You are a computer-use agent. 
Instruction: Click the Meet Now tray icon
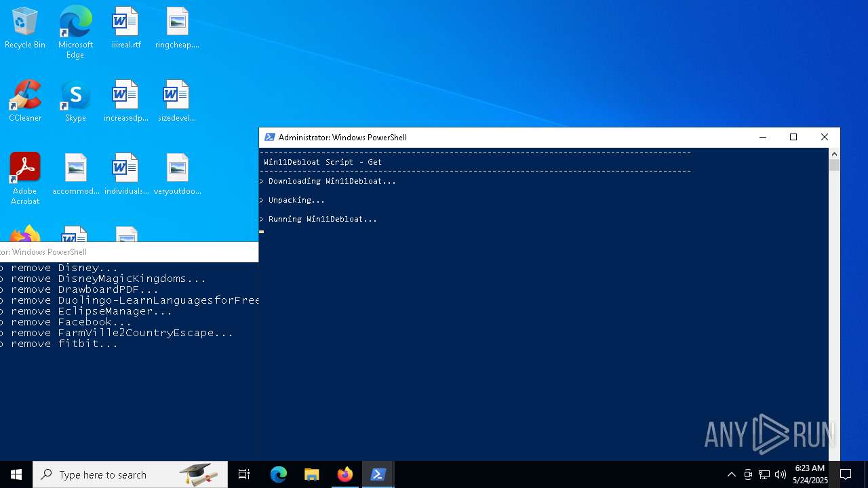(x=748, y=474)
